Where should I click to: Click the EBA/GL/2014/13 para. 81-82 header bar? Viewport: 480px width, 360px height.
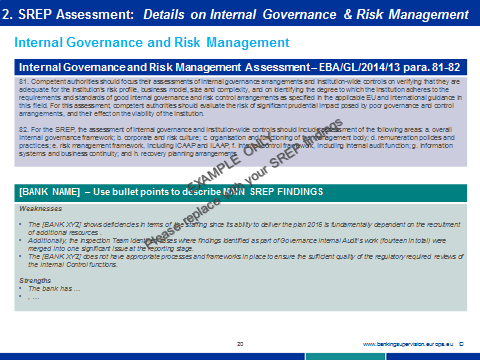click(240, 67)
